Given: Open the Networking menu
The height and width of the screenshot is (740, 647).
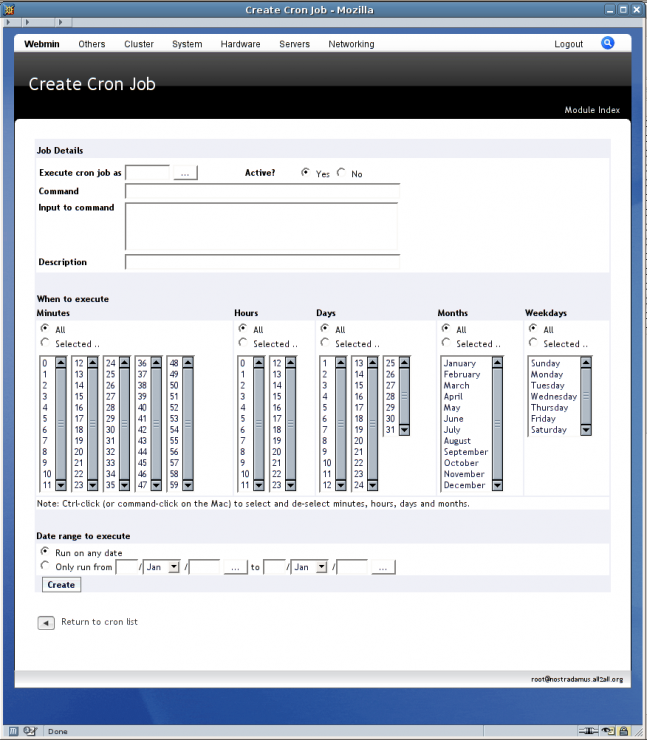Looking at the screenshot, I should pos(351,44).
